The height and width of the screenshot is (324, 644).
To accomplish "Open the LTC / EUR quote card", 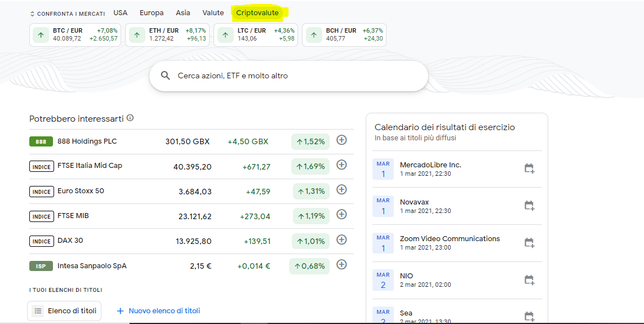I will click(x=256, y=35).
